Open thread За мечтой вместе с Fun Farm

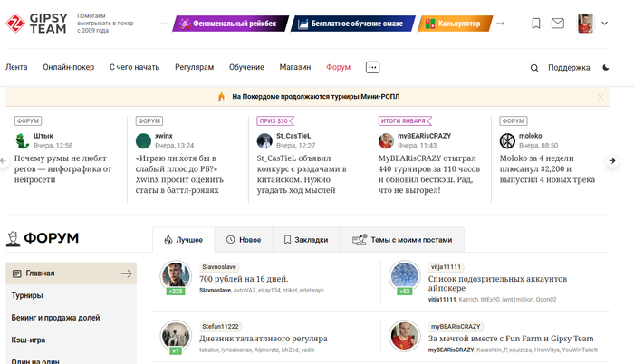tap(511, 338)
